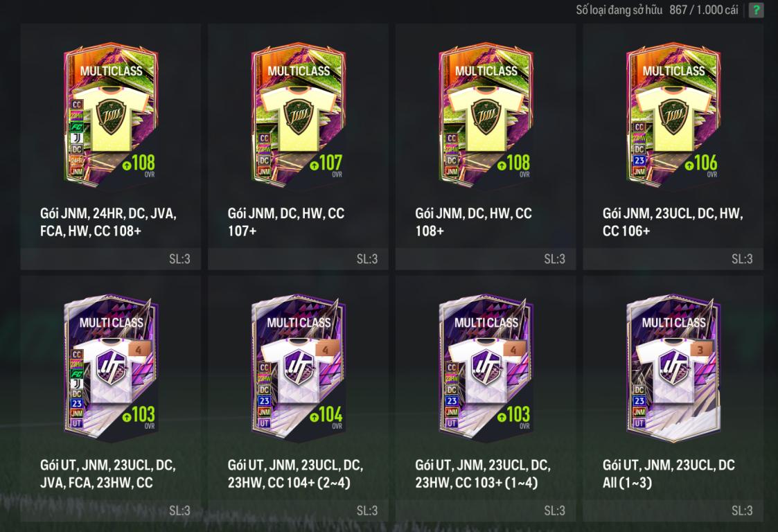Click SL:3 bar under the 107+ pack
778x532 pixels.
tap(298, 258)
